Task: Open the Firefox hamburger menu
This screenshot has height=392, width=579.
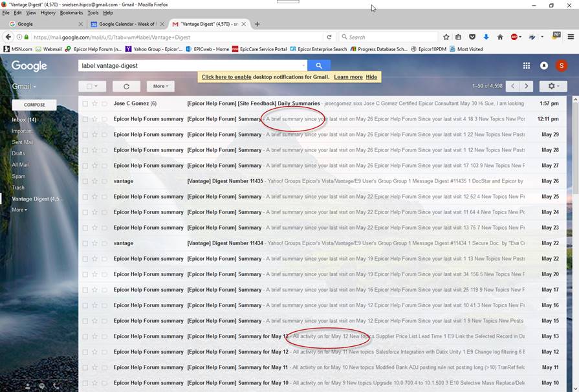Action: click(571, 37)
